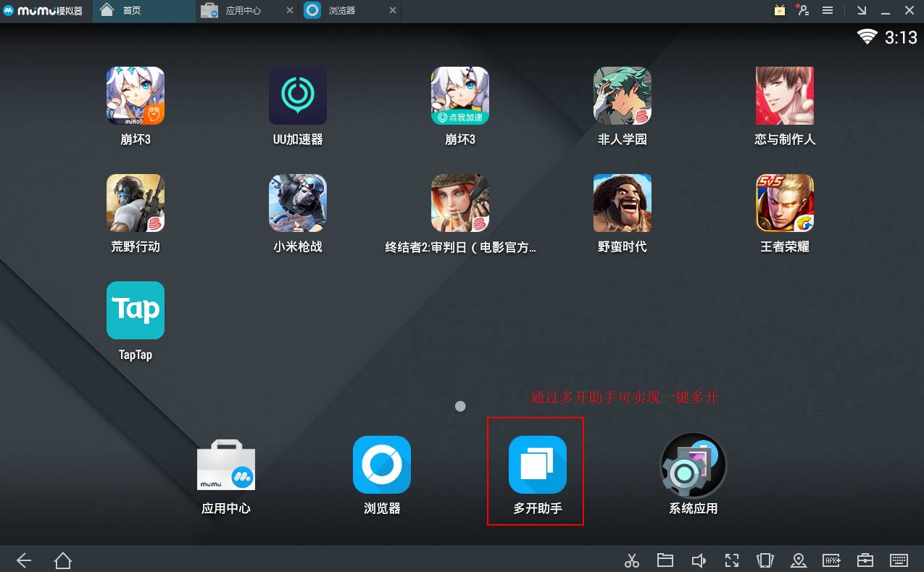The image size is (924, 572).
Task: Close the 浏览器 tab
Action: 393,10
